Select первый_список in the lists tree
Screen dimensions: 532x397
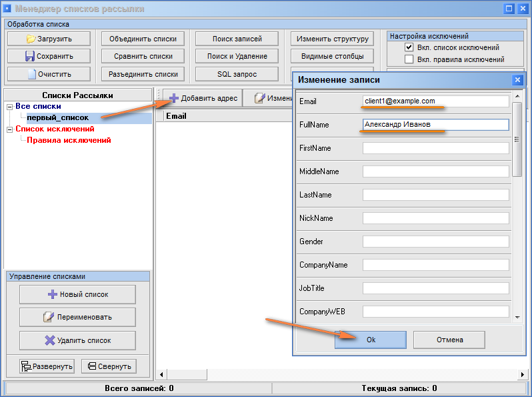[57, 118]
